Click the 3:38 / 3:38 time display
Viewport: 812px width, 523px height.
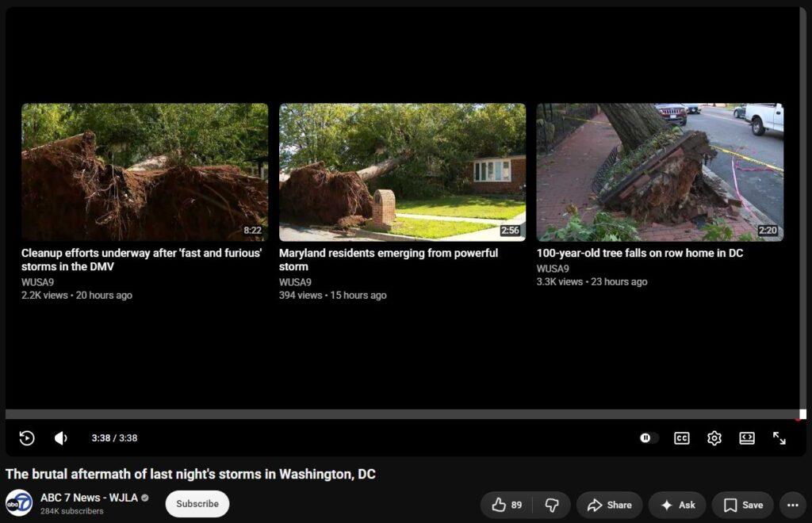point(114,438)
